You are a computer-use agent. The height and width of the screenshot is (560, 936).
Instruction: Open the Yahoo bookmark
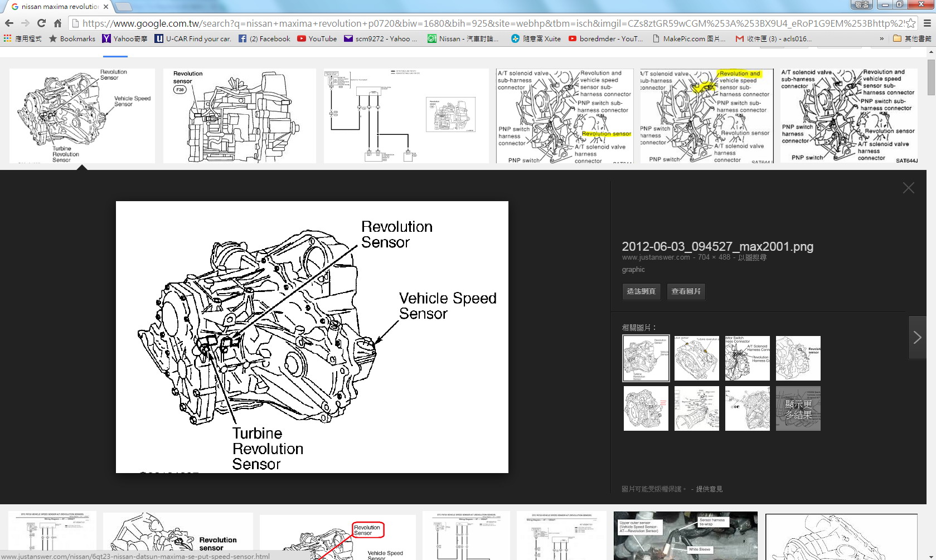pos(125,38)
